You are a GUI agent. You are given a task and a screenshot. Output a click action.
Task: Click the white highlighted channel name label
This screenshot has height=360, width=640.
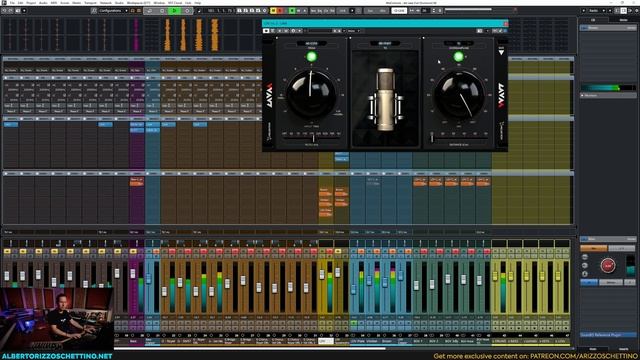pyautogui.click(x=325, y=341)
